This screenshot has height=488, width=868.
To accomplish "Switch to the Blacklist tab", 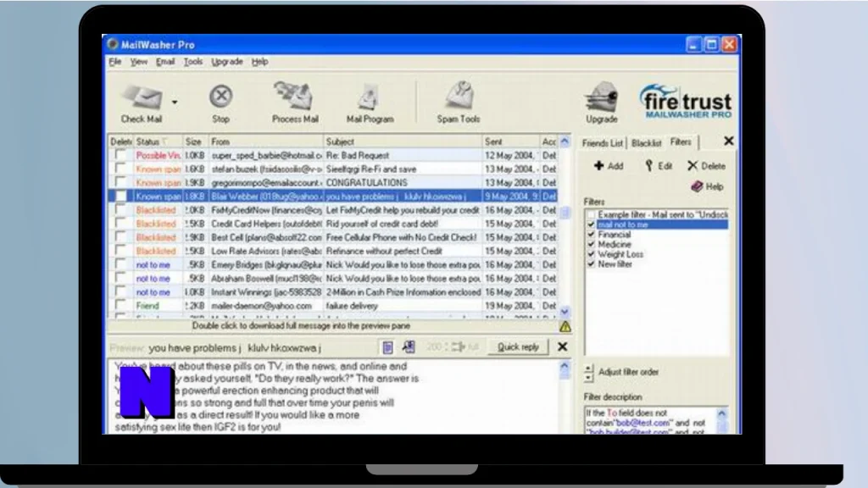I will tap(646, 143).
